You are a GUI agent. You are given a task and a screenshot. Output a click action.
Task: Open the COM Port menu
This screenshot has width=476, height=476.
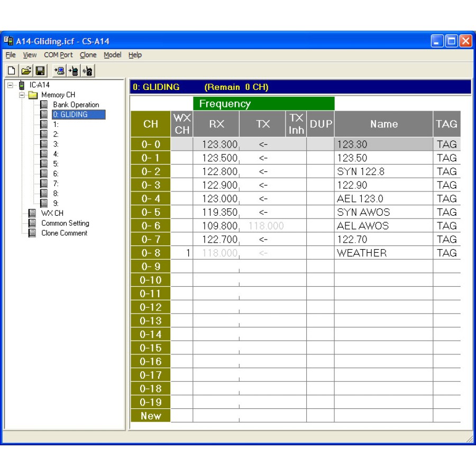coord(58,55)
